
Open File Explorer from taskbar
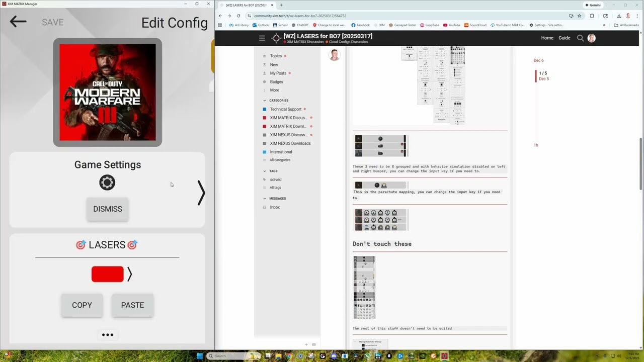278,356
